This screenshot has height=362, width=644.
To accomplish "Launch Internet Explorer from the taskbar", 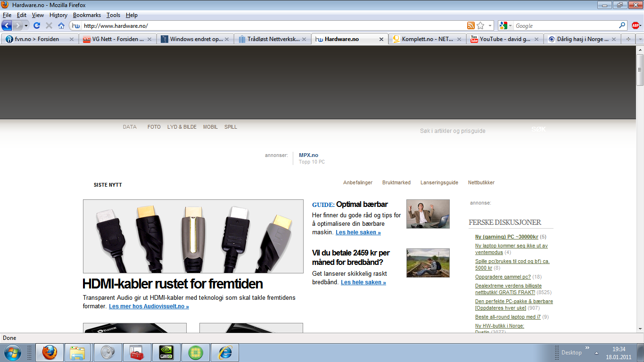I will pyautogui.click(x=225, y=353).
